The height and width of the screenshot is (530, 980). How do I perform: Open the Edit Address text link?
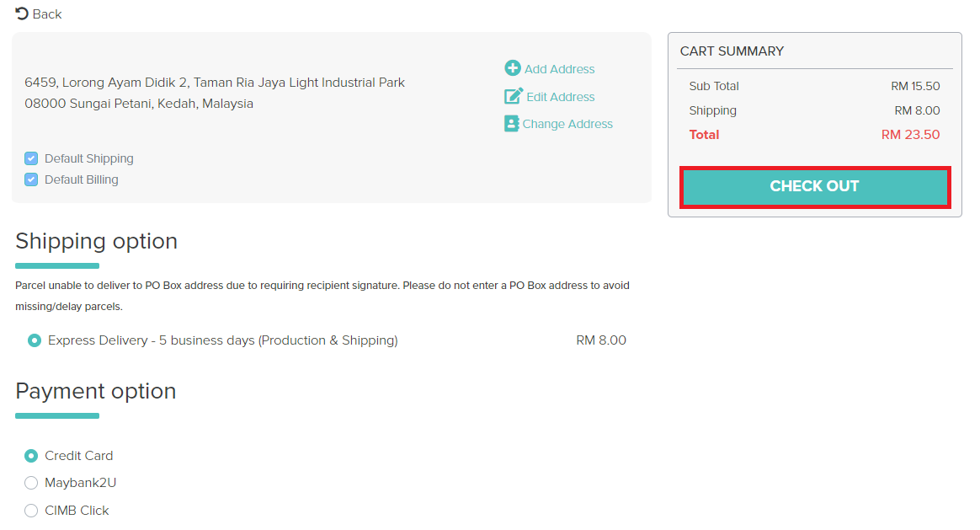click(x=560, y=97)
